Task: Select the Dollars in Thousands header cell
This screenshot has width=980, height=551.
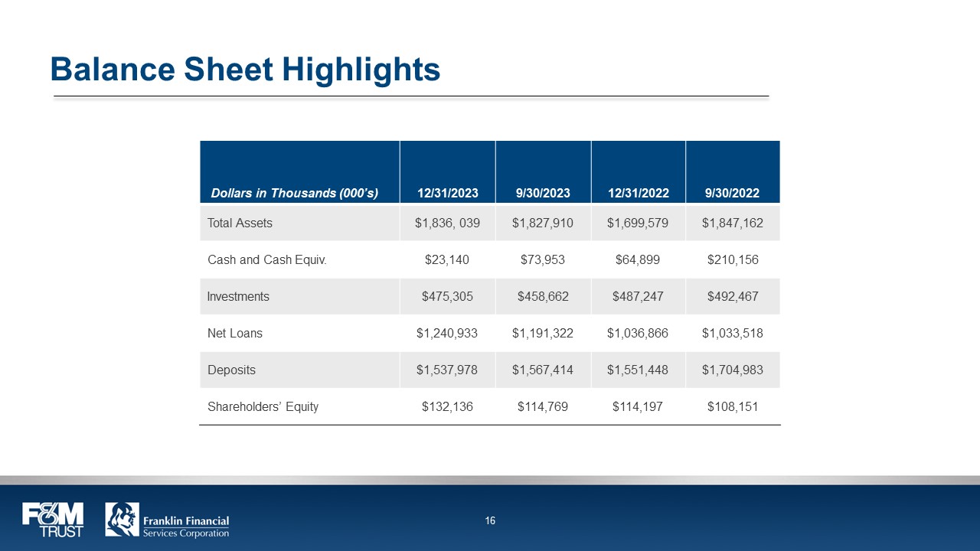Action: pos(295,193)
